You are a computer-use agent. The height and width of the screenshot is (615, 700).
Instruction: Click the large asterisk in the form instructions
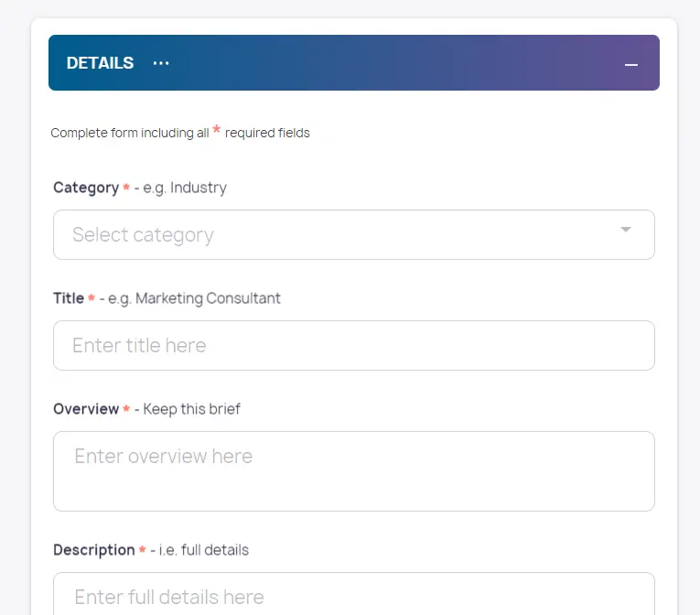pos(217,131)
